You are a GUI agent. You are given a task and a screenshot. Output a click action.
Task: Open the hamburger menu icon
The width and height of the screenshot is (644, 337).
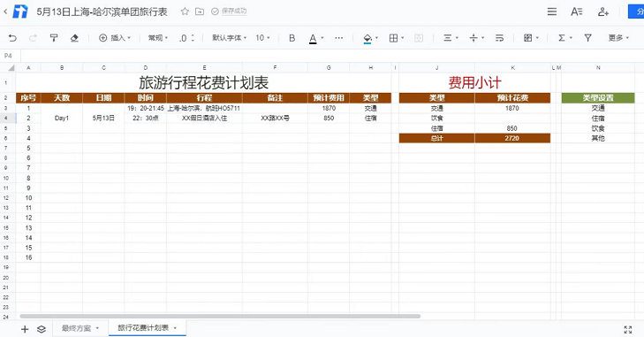coord(552,11)
